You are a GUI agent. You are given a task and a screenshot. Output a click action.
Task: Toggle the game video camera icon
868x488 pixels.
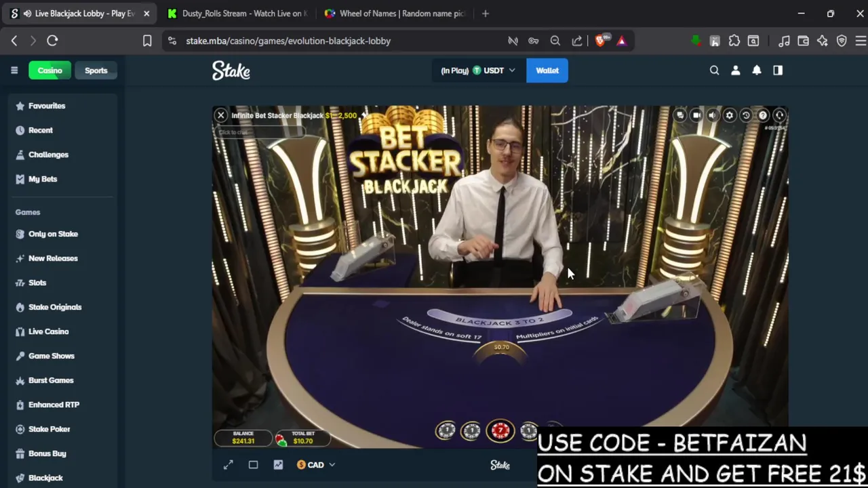[x=696, y=115]
